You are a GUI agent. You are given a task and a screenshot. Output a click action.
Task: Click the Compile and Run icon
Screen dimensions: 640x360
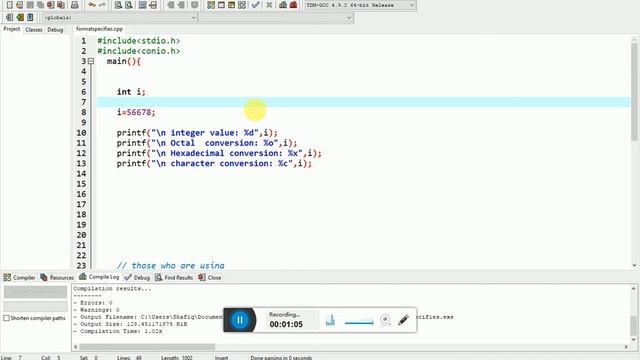coord(231,5)
